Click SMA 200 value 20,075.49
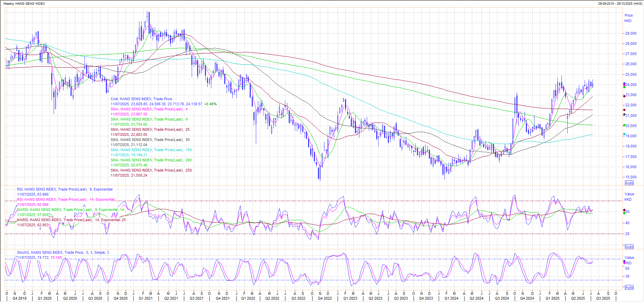This screenshot has width=644, height=302. pos(129,165)
